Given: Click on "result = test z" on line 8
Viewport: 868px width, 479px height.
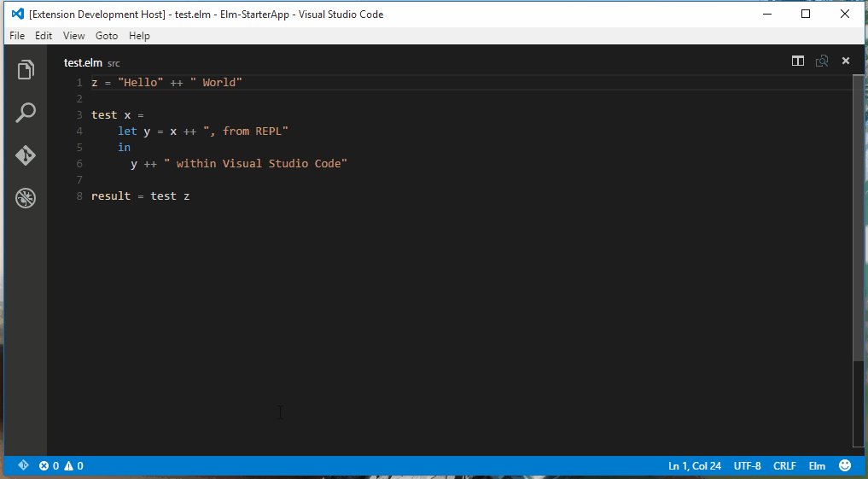Looking at the screenshot, I should (141, 196).
